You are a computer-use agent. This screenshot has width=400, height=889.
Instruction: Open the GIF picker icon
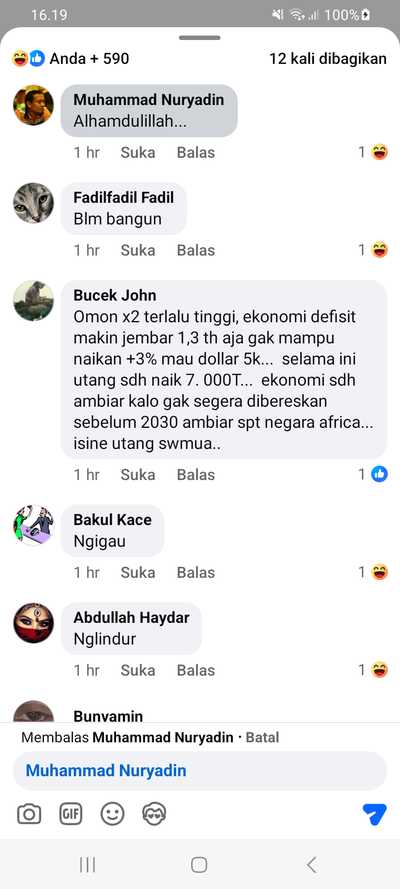coord(71,815)
